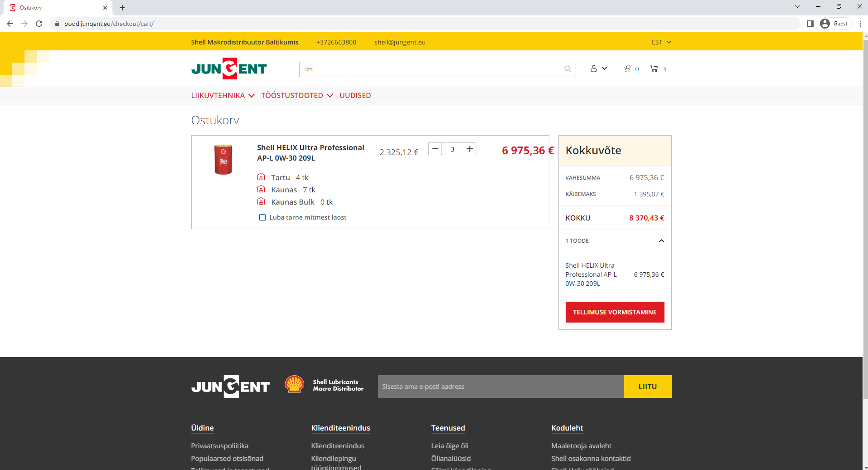The image size is (868, 470).
Task: Enable 'Luba tarne mitmest laost' checkbox
Action: pos(262,217)
